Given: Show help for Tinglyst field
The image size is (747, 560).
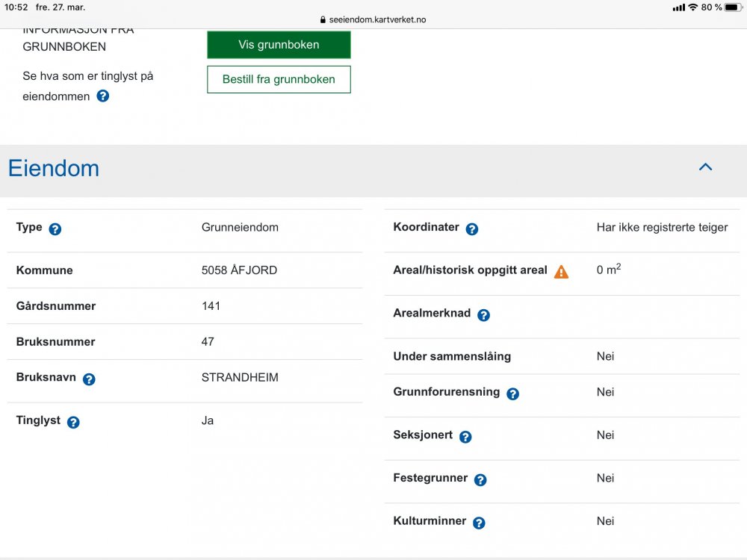Looking at the screenshot, I should [x=73, y=423].
